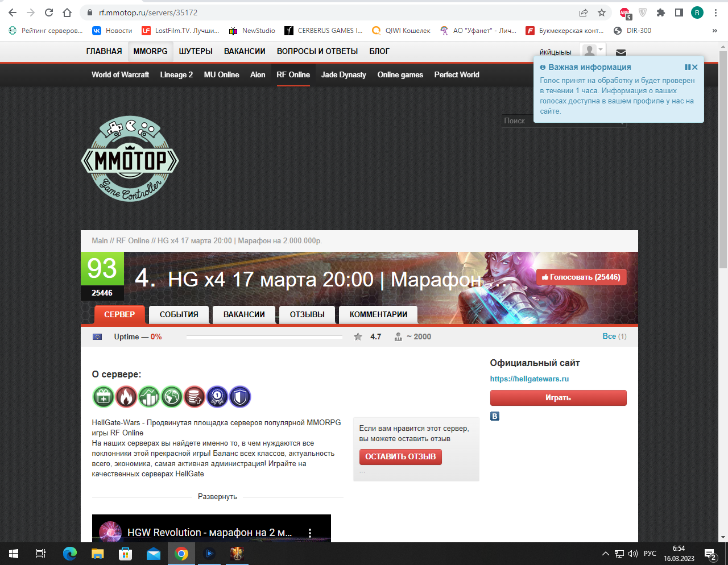Click the red Играть button
The width and height of the screenshot is (728, 565).
558,398
